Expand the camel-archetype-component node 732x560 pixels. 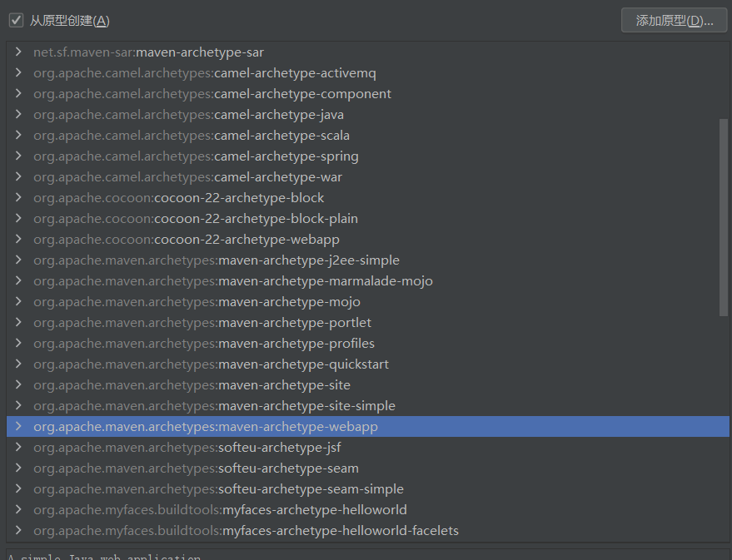18,93
